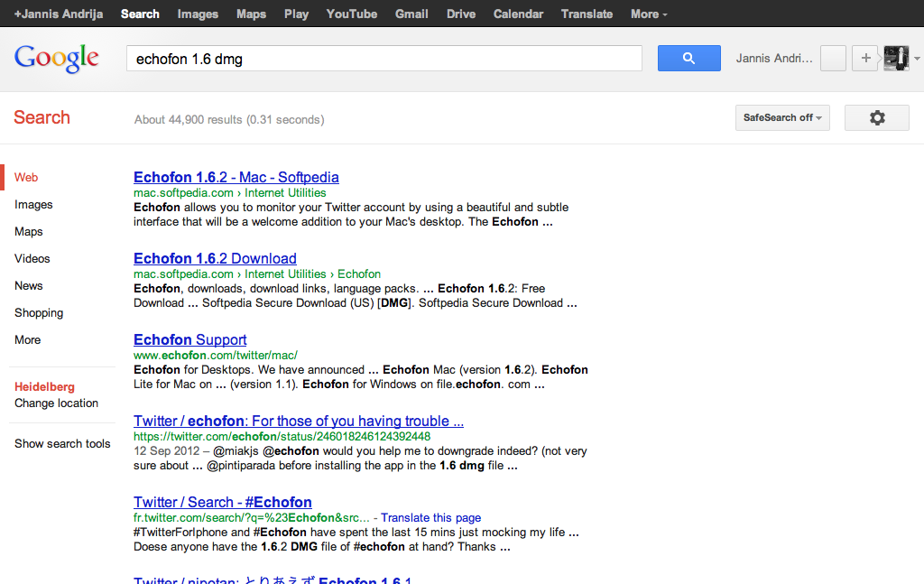The height and width of the screenshot is (584, 924).
Task: Open +Jannis Andrija profile link
Action: coord(59,14)
